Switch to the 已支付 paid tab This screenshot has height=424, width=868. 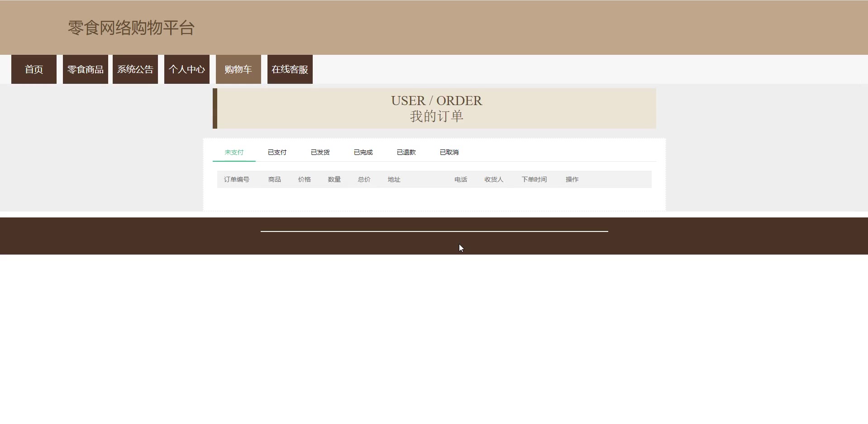(277, 152)
